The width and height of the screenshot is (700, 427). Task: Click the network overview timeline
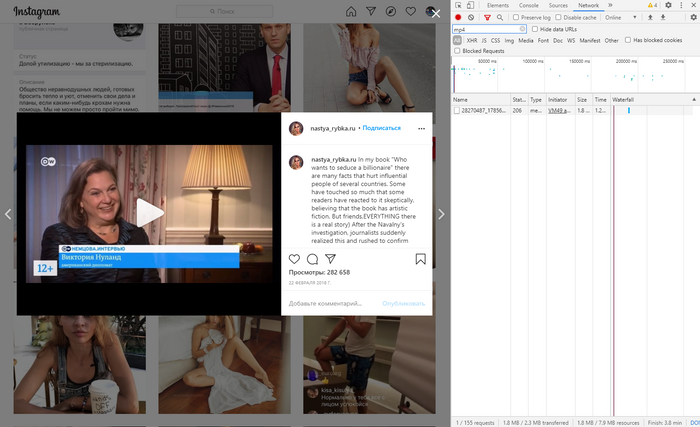pos(575,74)
